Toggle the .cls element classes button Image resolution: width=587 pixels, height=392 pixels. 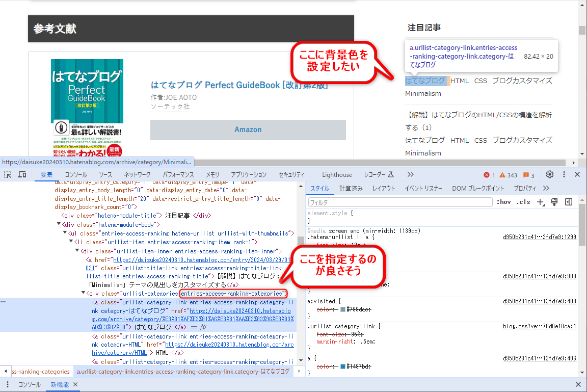tap(523, 202)
